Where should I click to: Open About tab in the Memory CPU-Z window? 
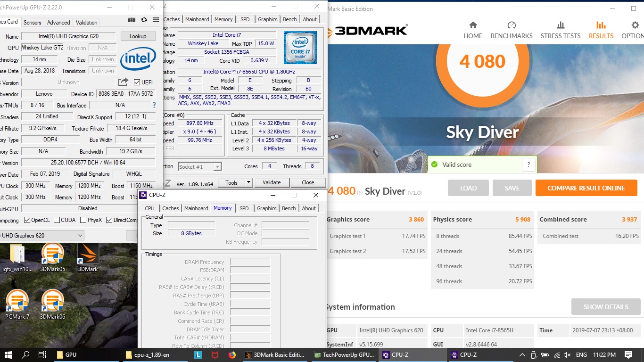(309, 208)
